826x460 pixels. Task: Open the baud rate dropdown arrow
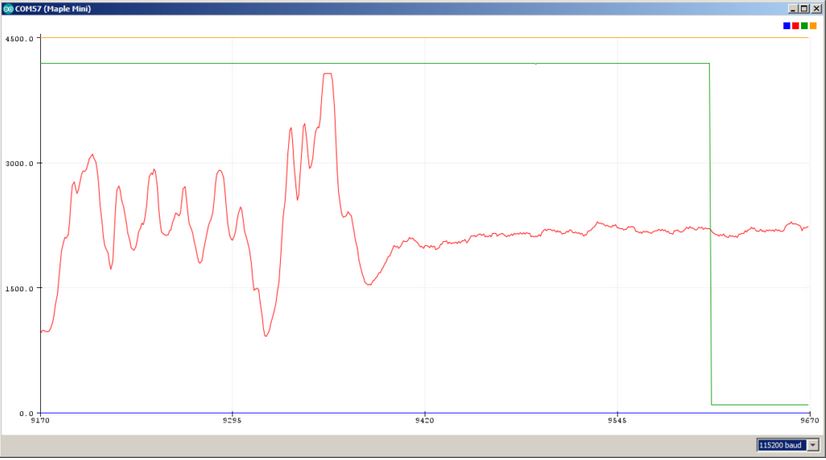tap(812, 445)
